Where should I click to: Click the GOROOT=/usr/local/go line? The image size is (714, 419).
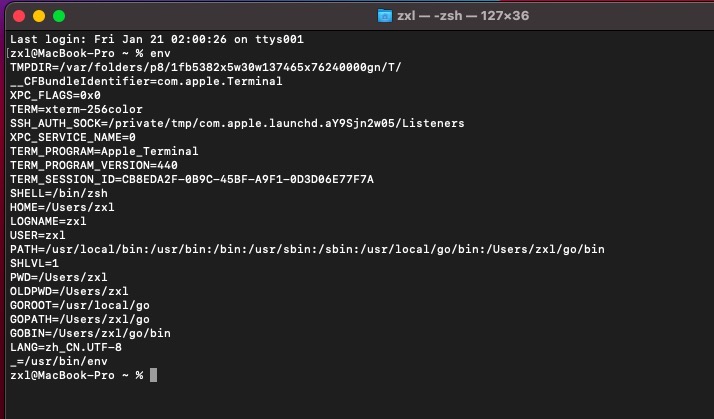pyautogui.click(x=80, y=306)
